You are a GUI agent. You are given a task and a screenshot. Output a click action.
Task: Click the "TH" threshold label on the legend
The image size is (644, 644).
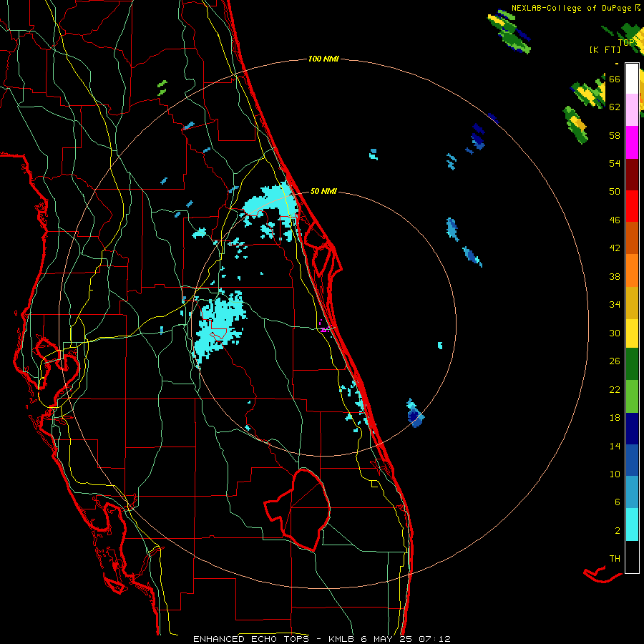pyautogui.click(x=615, y=558)
